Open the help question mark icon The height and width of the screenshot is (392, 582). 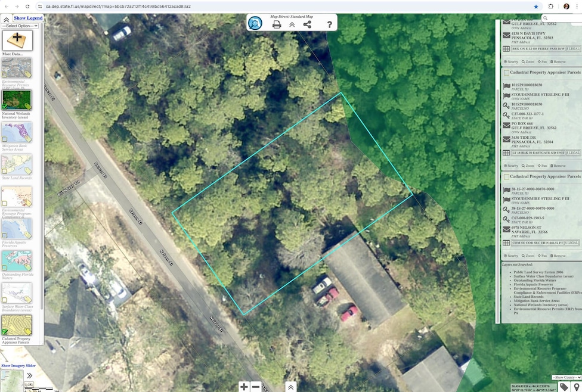[x=329, y=24]
